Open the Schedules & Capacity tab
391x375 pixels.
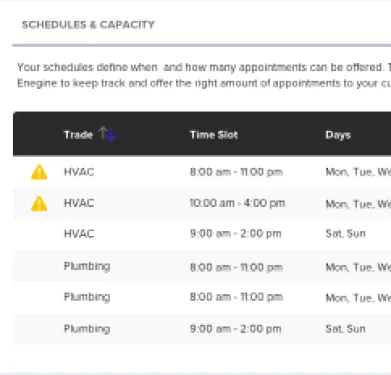pos(88,25)
